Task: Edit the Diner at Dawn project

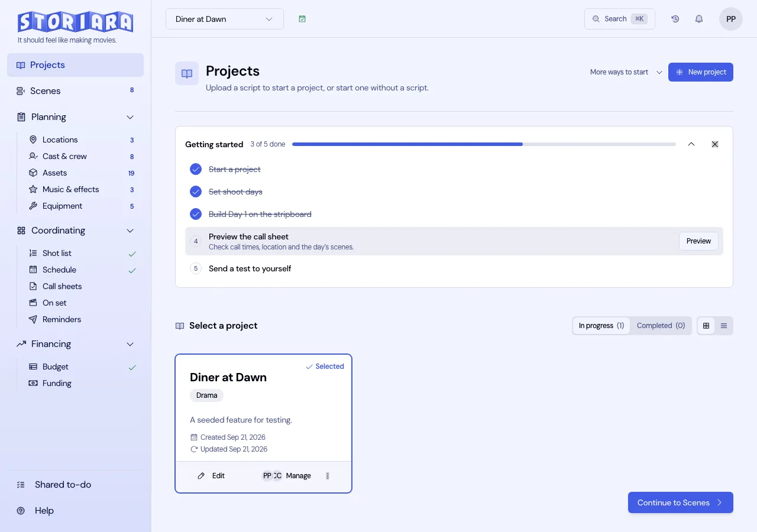Action: coord(211,476)
